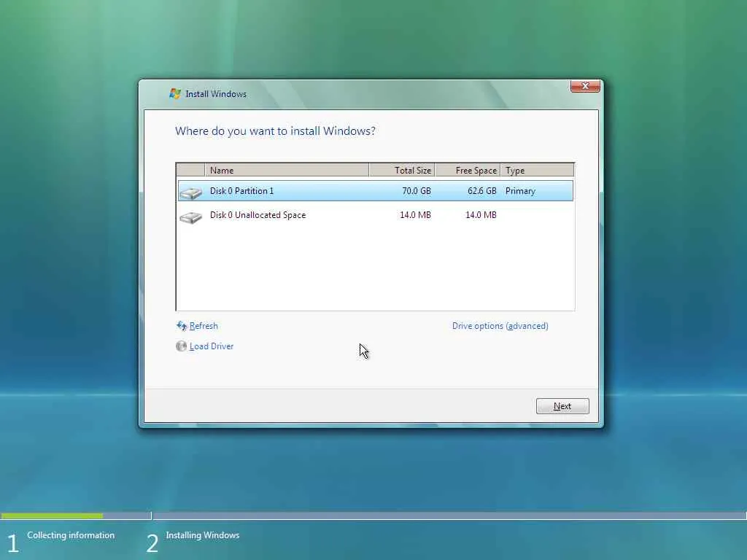Screen dimensions: 747x560
Task: Click the 14.0 MB total size value
Action: coord(415,215)
